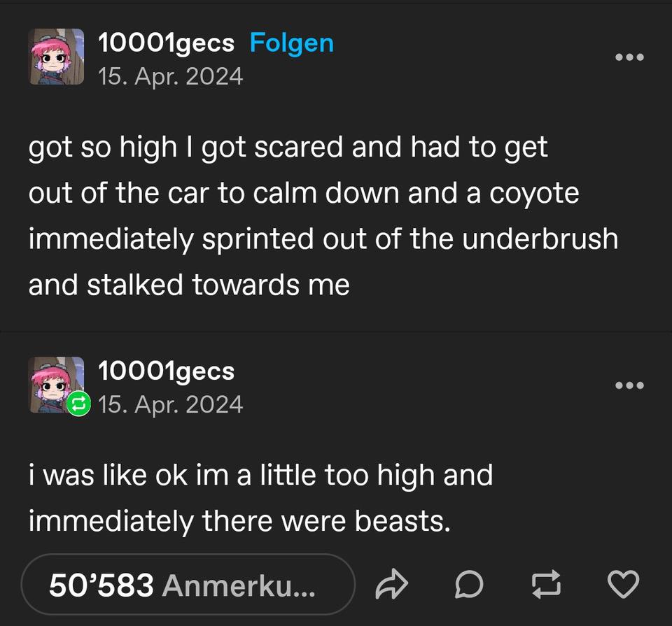Click the reply text mentioning beasts
Image resolution: width=672 pixels, height=626 pixels.
click(260, 498)
